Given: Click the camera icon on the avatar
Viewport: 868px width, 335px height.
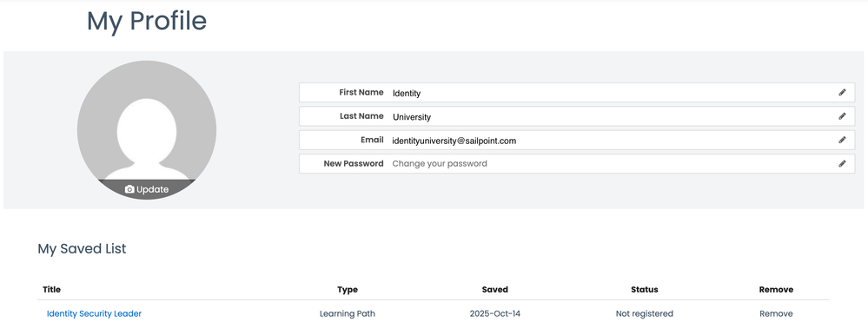Looking at the screenshot, I should click(x=129, y=189).
